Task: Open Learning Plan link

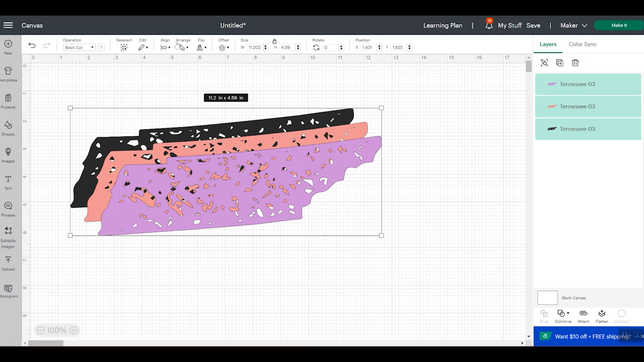Action: click(443, 25)
